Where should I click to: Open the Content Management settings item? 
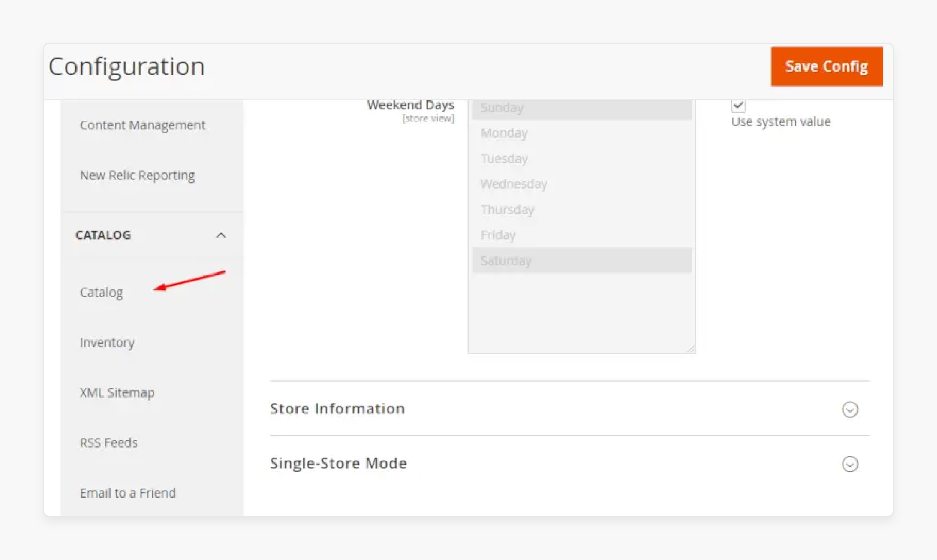pos(142,125)
